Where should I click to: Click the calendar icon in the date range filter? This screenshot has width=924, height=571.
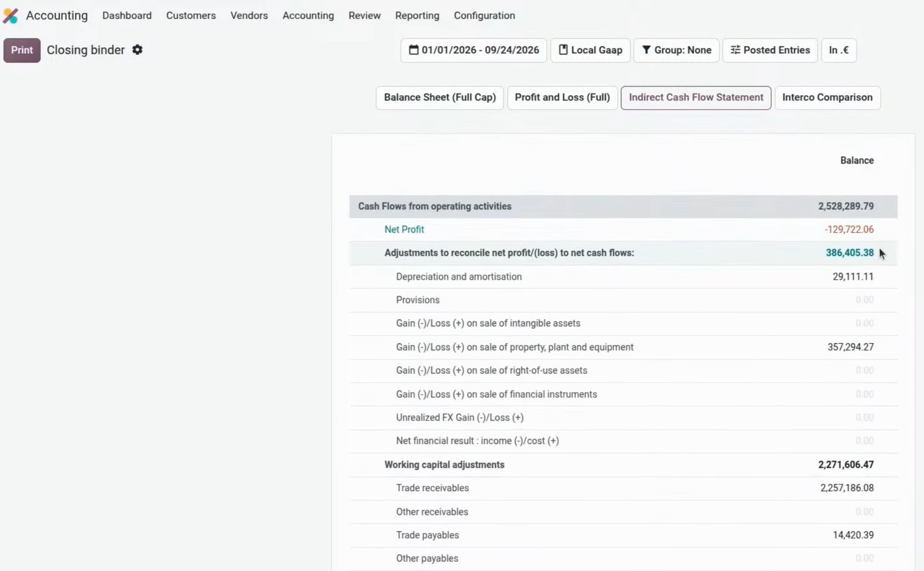pyautogui.click(x=413, y=50)
